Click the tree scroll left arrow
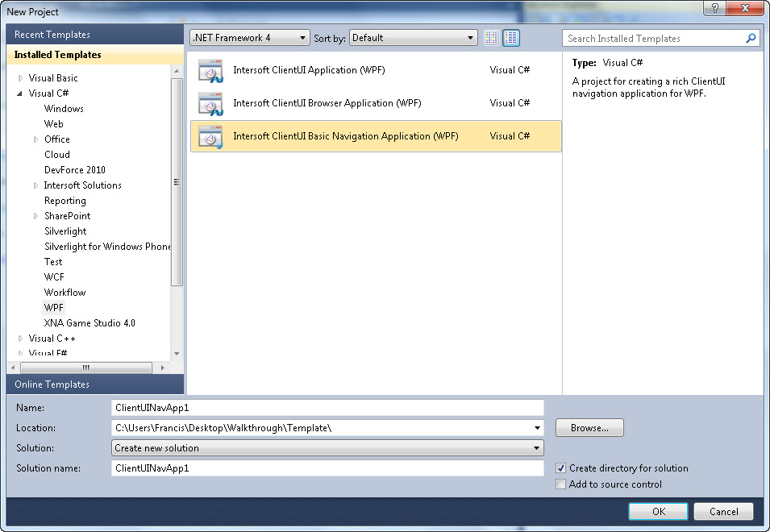770x532 pixels. pos(13,368)
